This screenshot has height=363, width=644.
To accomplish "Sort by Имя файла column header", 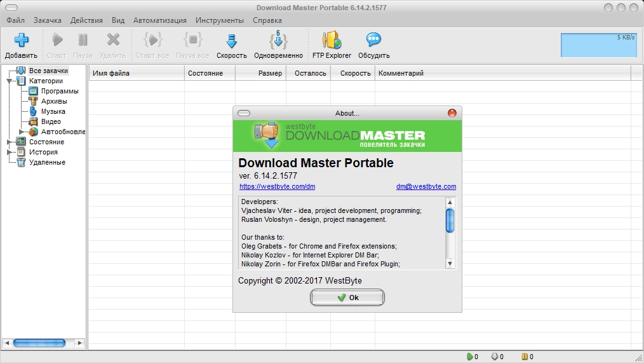I will pos(137,73).
